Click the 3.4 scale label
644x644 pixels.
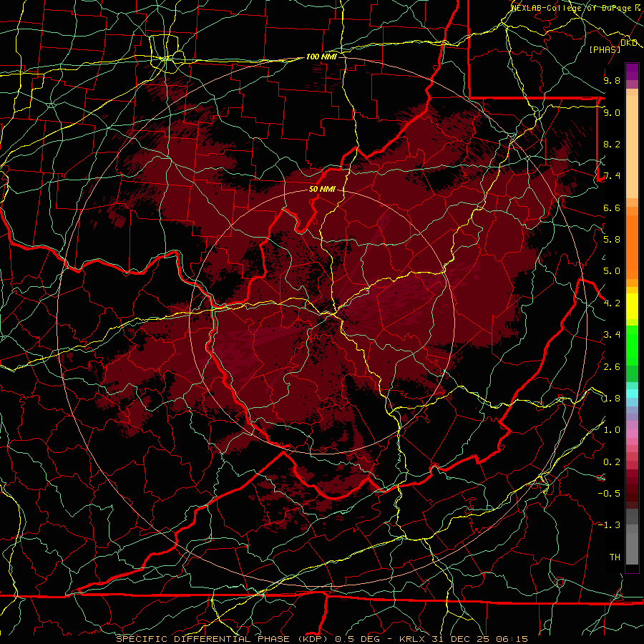coord(612,335)
